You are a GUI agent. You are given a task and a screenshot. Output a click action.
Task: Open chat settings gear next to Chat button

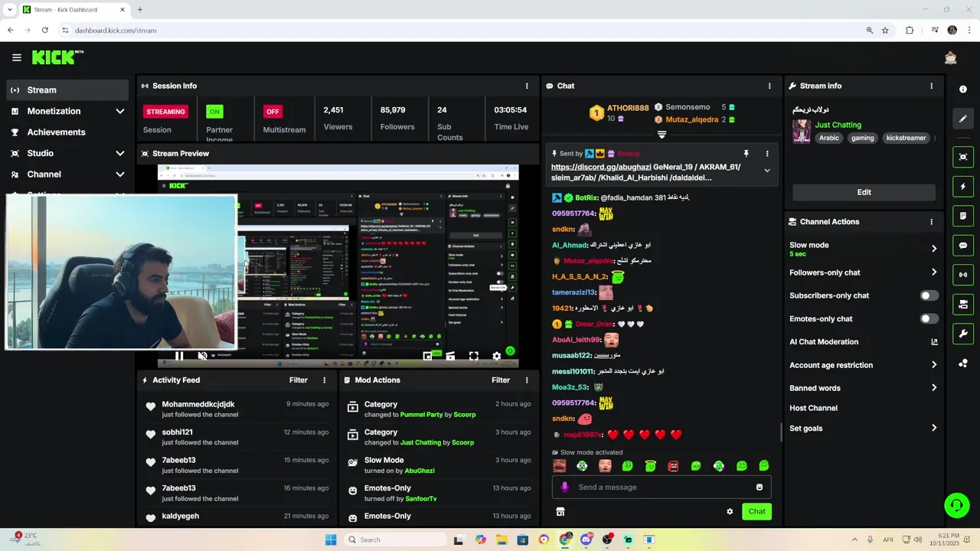(x=730, y=511)
